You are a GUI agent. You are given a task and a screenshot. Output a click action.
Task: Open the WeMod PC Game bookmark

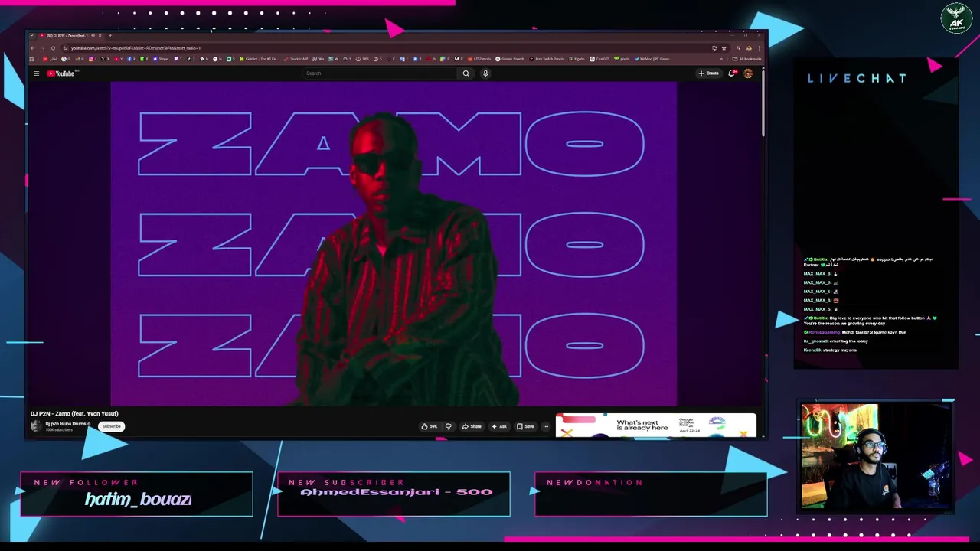tap(653, 59)
